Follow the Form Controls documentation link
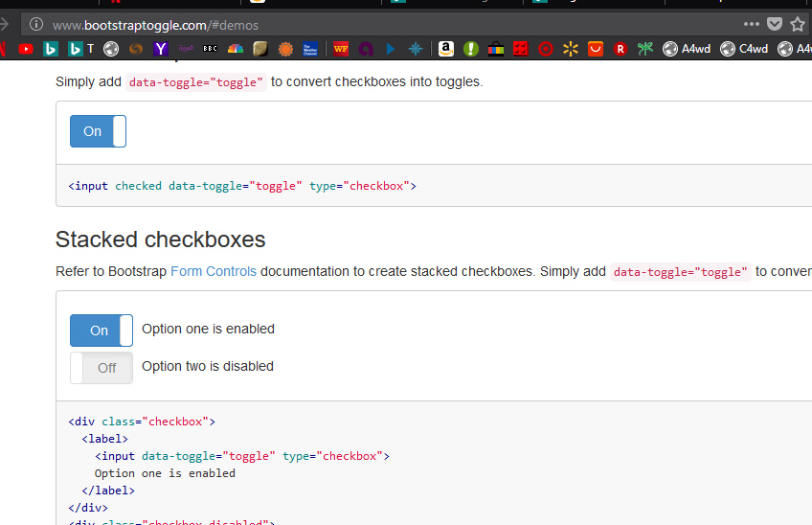 click(x=213, y=271)
